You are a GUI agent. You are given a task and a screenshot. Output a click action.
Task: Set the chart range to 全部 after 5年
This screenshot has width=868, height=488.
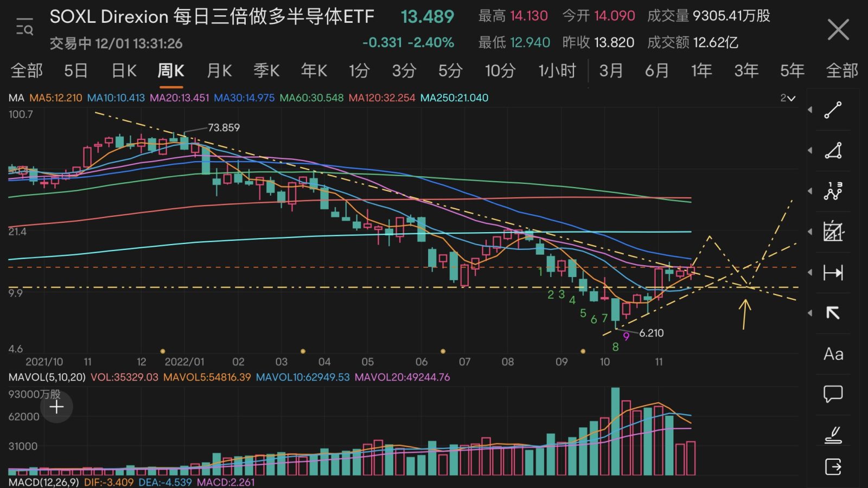point(842,70)
